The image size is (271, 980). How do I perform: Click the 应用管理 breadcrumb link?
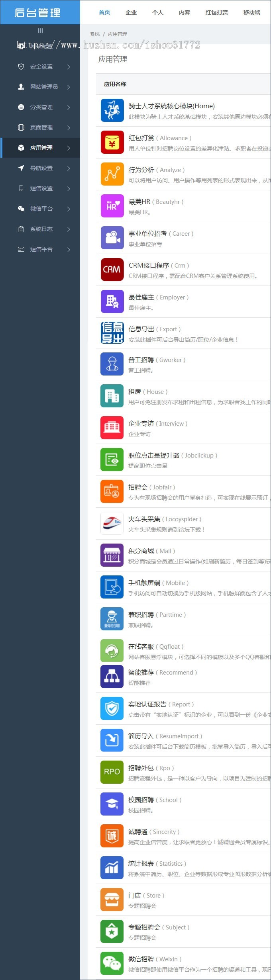[x=118, y=34]
